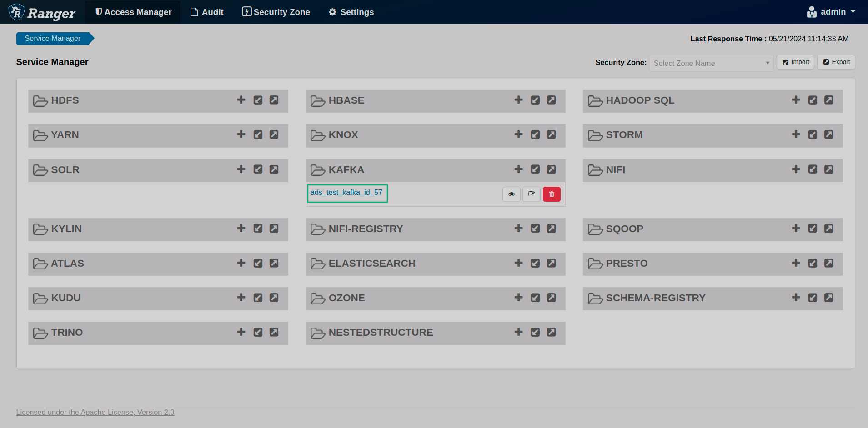Go to the Audit tab
The image size is (868, 428).
(x=207, y=12)
